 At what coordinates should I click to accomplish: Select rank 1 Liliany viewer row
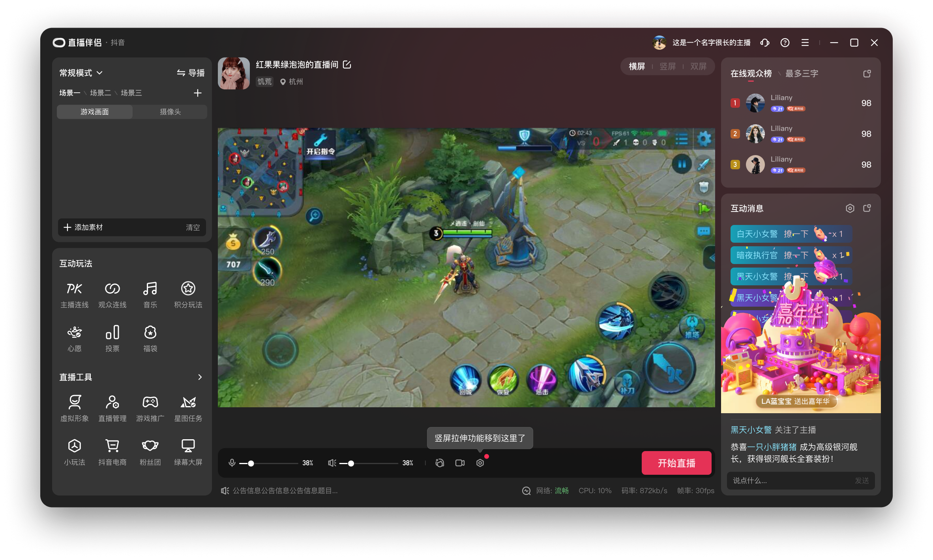click(x=801, y=103)
